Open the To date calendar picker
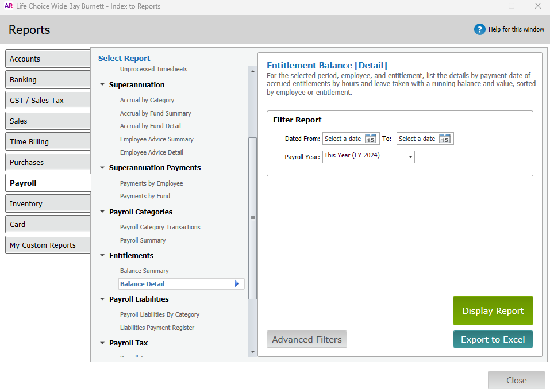Screen dimensions: 550x392 tap(445, 139)
